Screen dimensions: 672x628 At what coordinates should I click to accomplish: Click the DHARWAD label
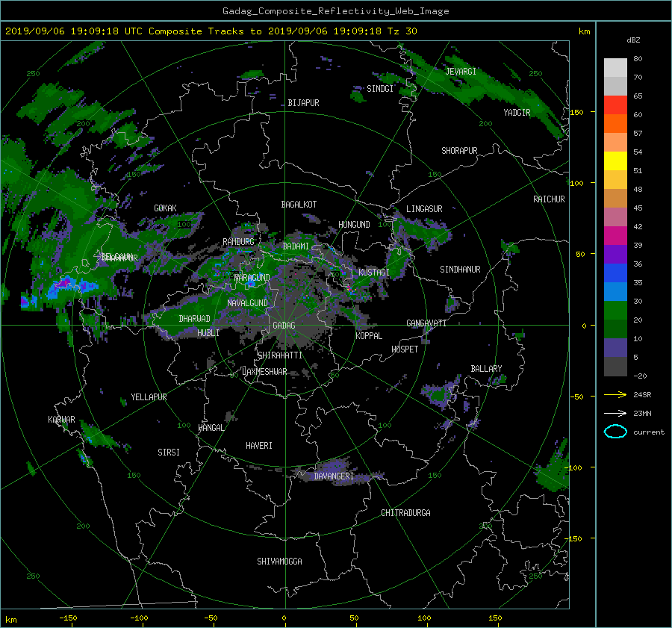pyautogui.click(x=194, y=319)
